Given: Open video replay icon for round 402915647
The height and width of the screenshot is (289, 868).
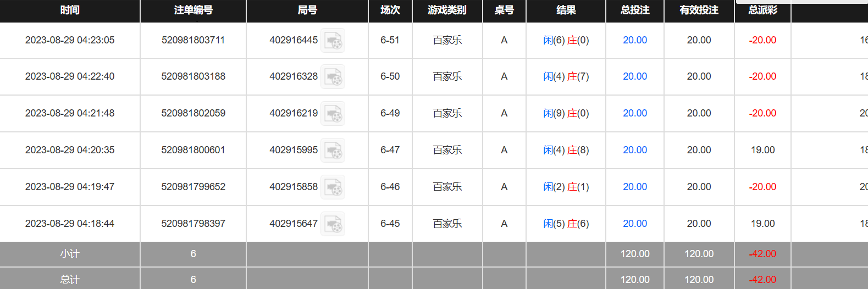Looking at the screenshot, I should 333,224.
